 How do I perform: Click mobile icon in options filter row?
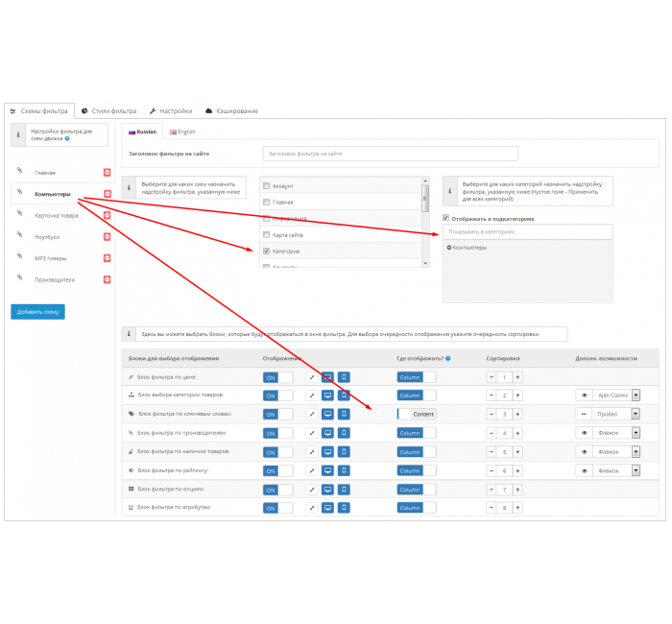[344, 490]
